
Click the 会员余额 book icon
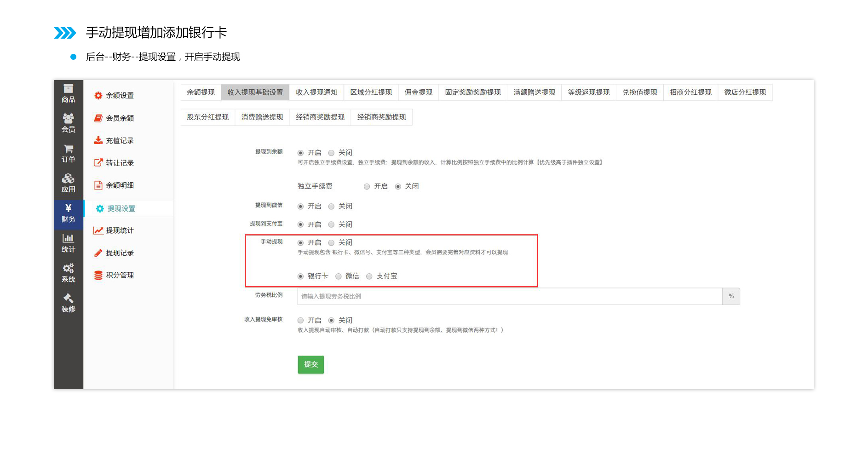tap(98, 118)
